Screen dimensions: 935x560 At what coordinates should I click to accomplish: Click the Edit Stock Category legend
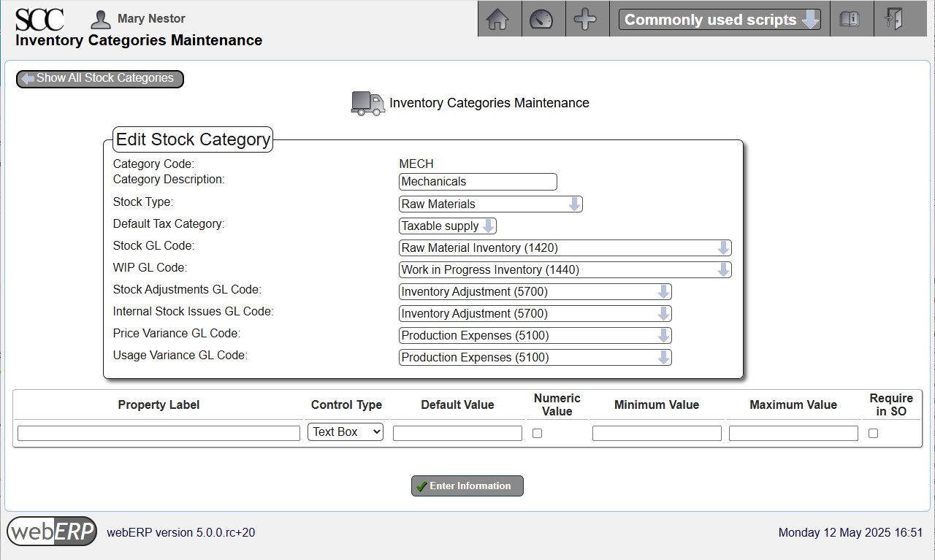pos(194,139)
